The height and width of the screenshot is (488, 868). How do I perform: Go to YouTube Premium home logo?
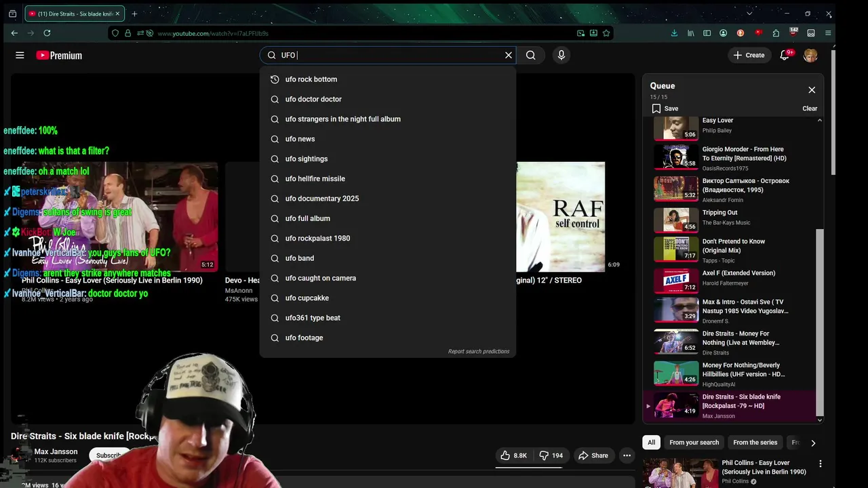(59, 56)
